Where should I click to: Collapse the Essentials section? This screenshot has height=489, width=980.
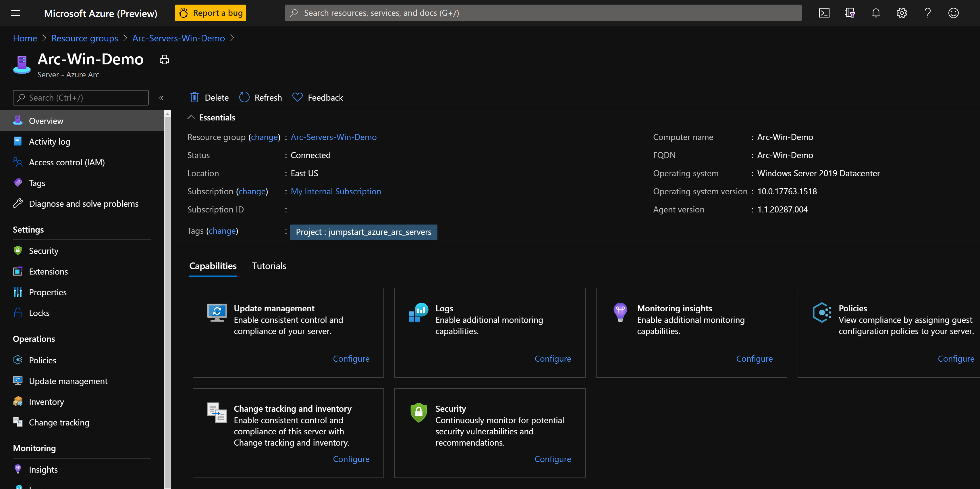coord(191,117)
